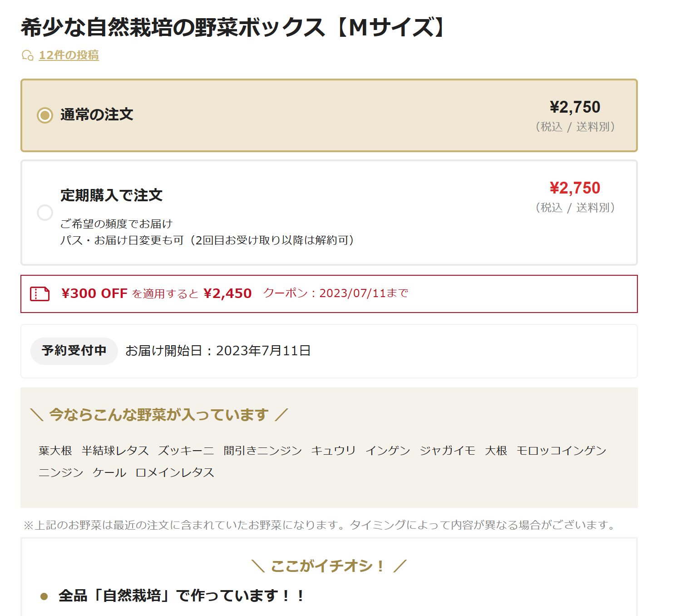681x616 pixels.
Task: Click the ケール vegetable tag
Action: [x=109, y=472]
